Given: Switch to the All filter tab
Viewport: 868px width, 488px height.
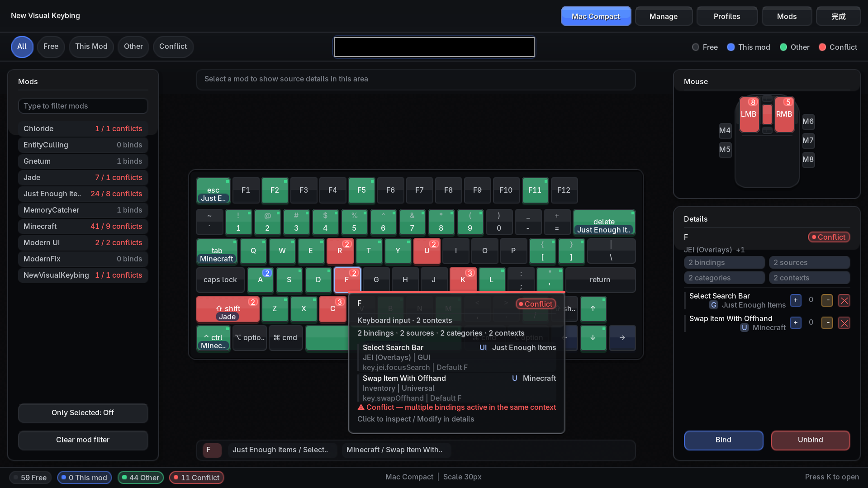Looking at the screenshot, I should click(x=22, y=47).
